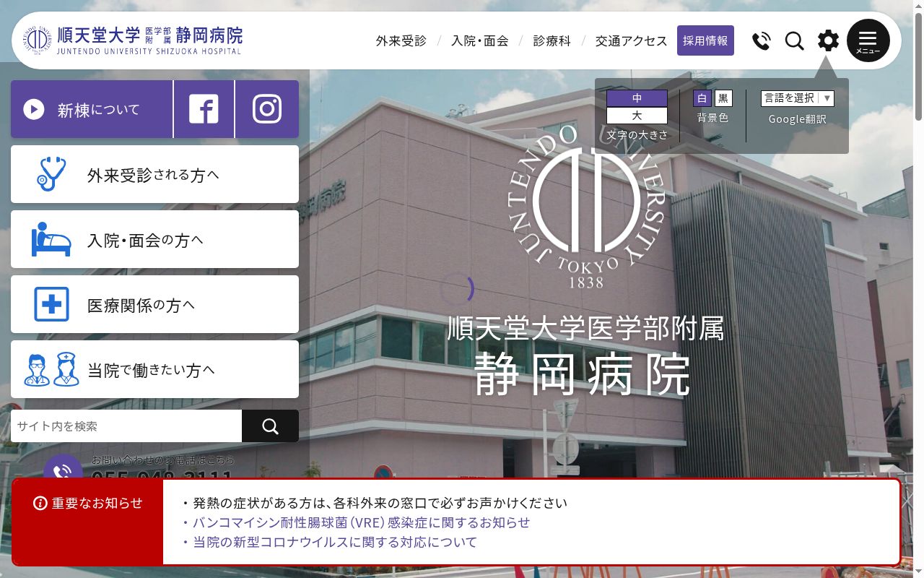This screenshot has width=924, height=578.
Task: Click the purple 採用情報 button
Action: click(x=705, y=40)
